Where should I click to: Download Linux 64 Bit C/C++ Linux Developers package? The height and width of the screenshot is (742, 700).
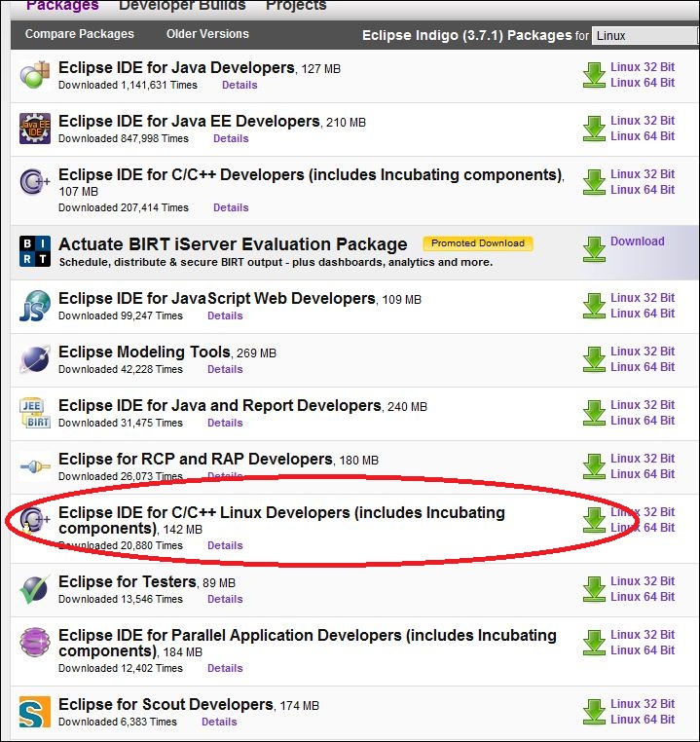[643, 528]
